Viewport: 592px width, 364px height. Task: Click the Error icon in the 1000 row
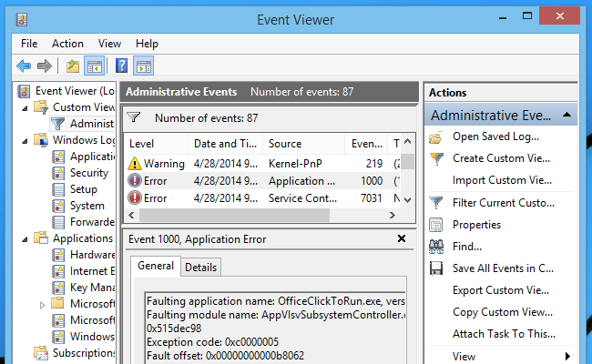tap(135, 181)
